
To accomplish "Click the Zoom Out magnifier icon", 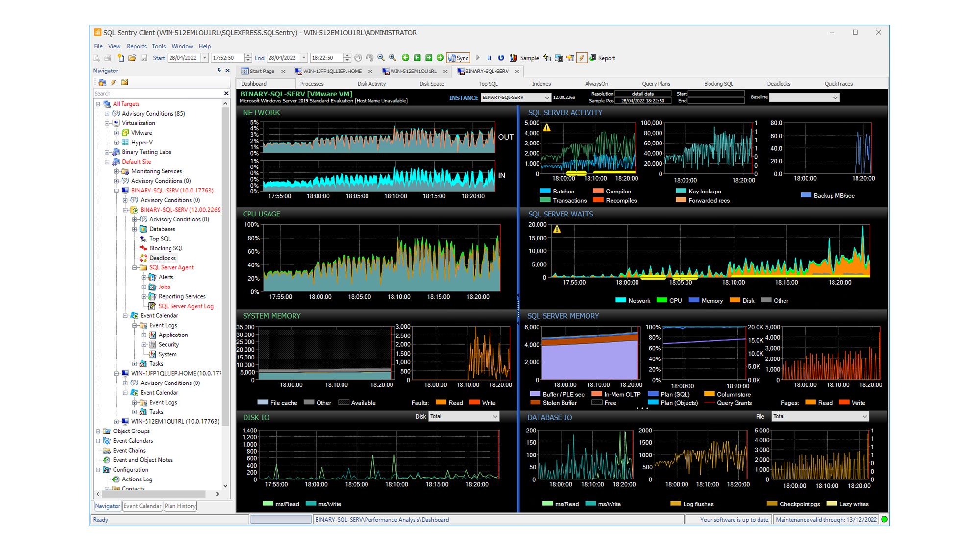I will [381, 58].
